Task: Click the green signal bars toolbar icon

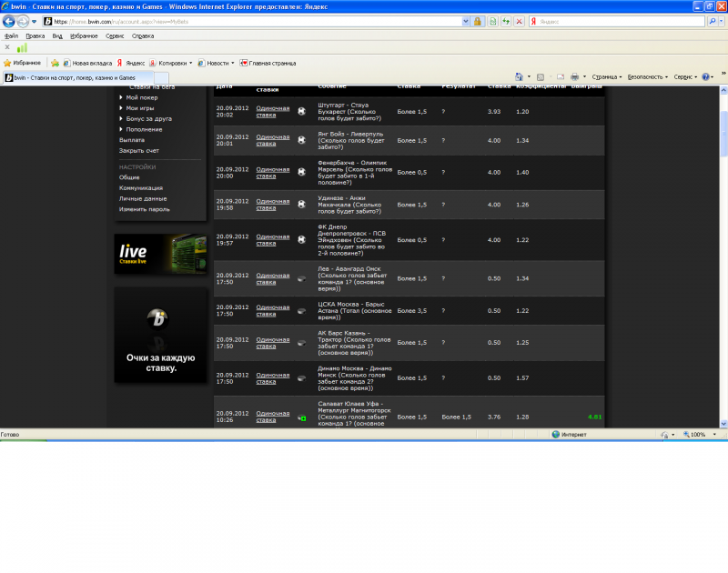Action: (22, 47)
